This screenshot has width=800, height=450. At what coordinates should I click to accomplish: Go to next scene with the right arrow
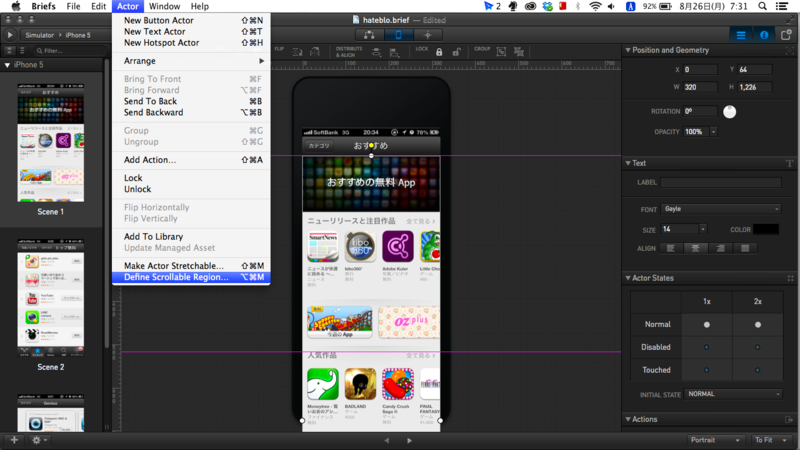pyautogui.click(x=409, y=440)
